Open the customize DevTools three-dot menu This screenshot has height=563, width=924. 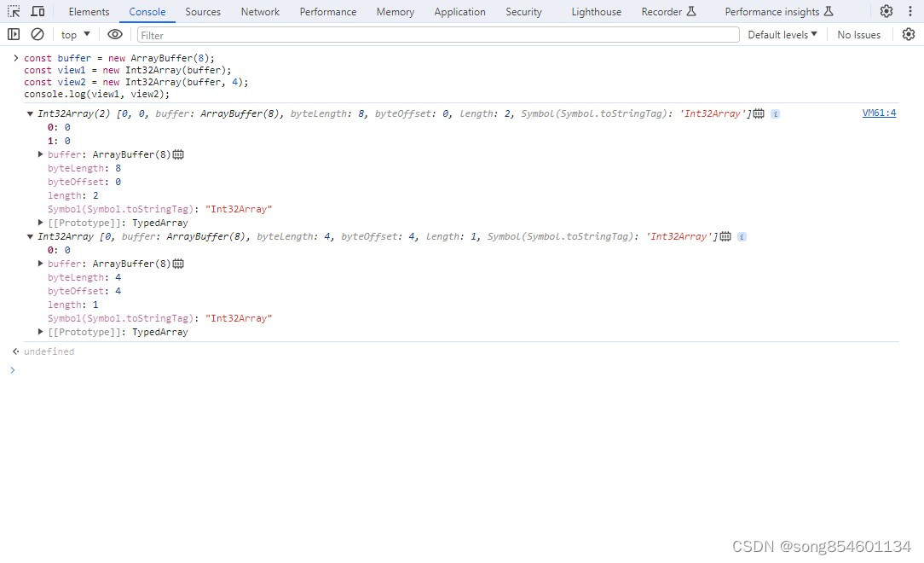click(x=910, y=11)
